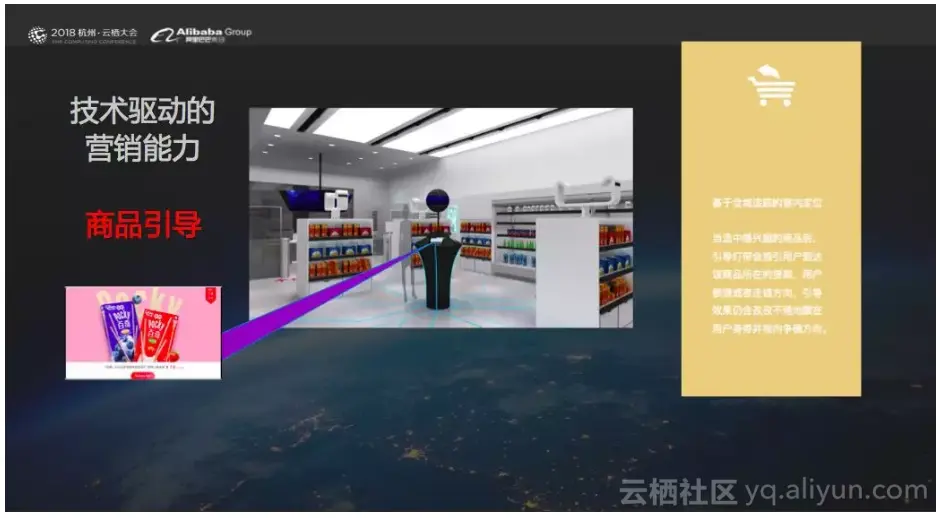The image size is (940, 518).
Task: Click the red button on the Pocky ad
Action: pyautogui.click(x=143, y=375)
